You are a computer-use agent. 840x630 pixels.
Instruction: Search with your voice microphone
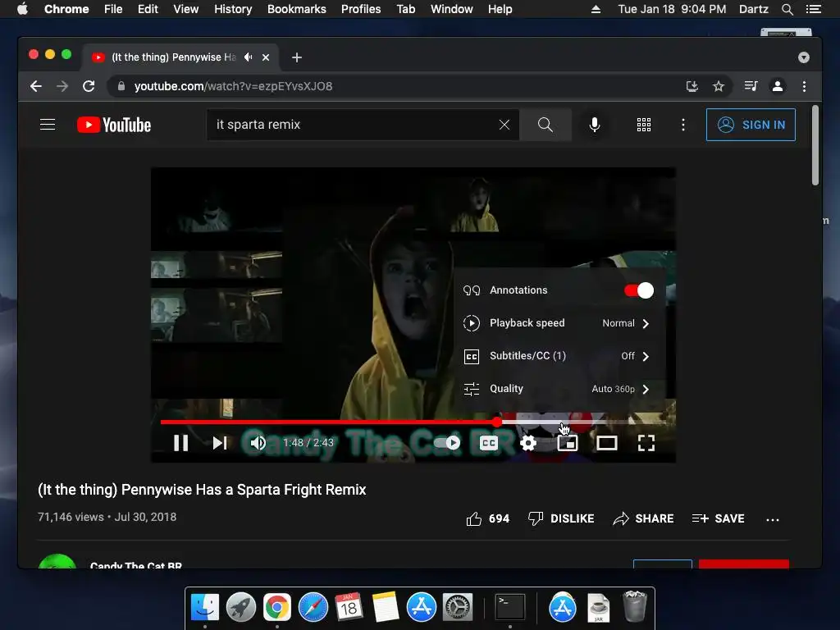coord(595,125)
